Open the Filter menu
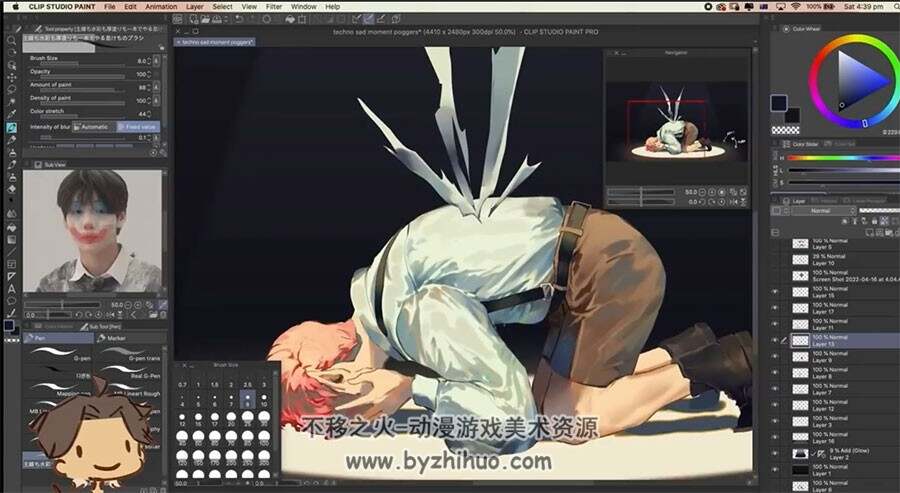This screenshot has width=900, height=493. tap(274, 6)
